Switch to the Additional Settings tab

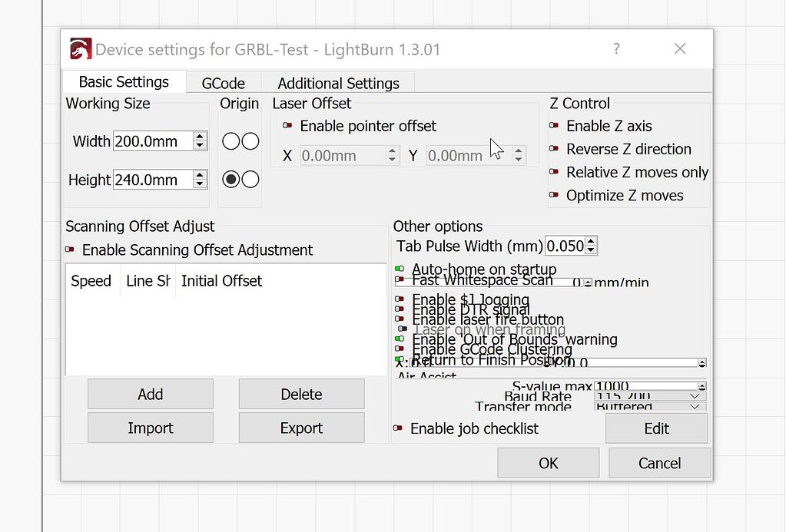pyautogui.click(x=337, y=83)
